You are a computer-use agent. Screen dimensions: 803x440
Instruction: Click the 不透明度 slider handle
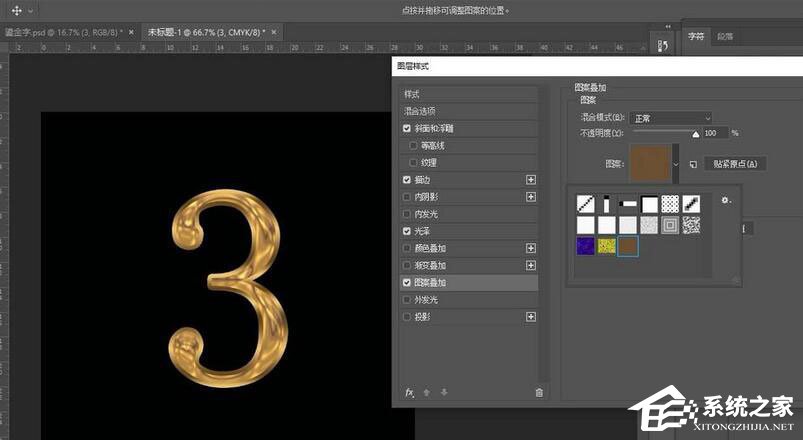point(696,132)
